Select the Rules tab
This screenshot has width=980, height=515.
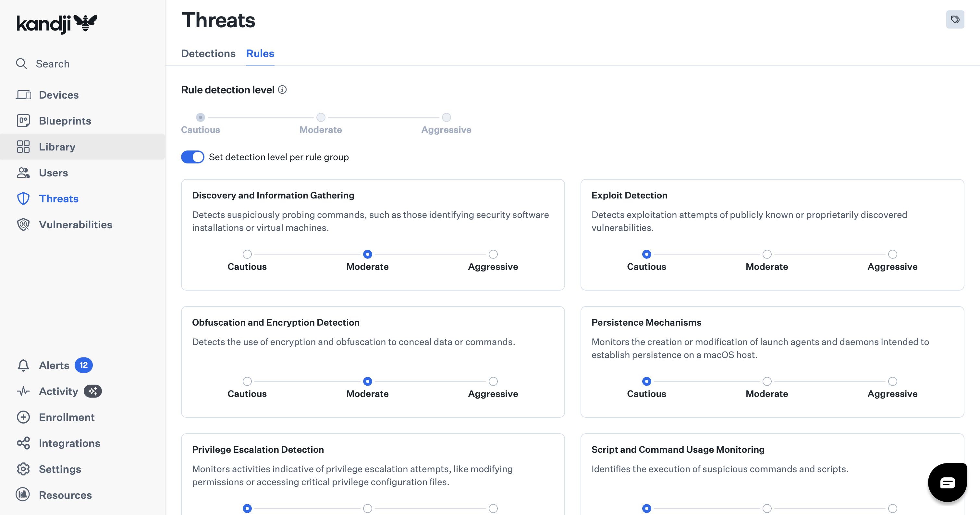(x=260, y=54)
